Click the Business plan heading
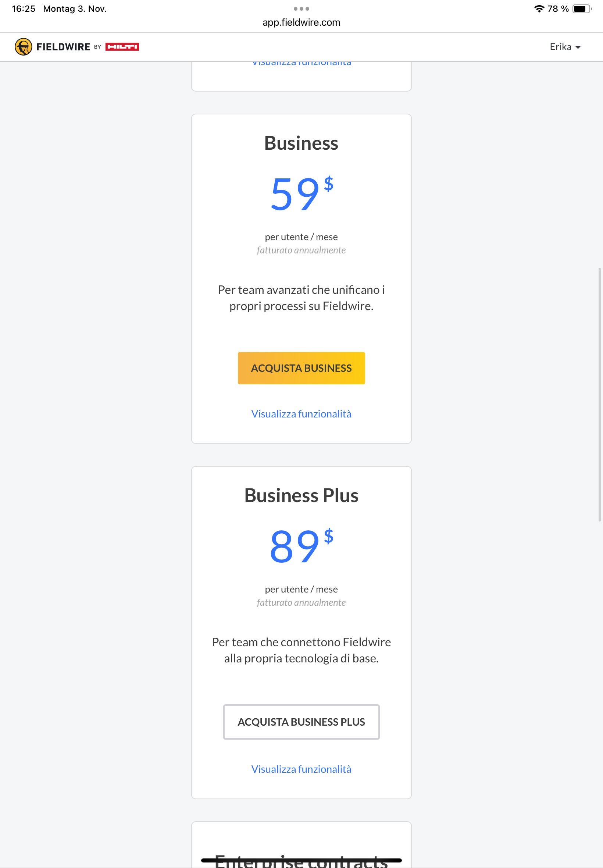This screenshot has width=603, height=868. point(301,143)
